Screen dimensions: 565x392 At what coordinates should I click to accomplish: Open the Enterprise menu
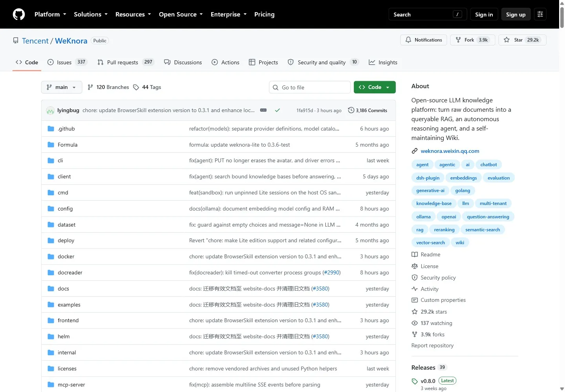229,15
